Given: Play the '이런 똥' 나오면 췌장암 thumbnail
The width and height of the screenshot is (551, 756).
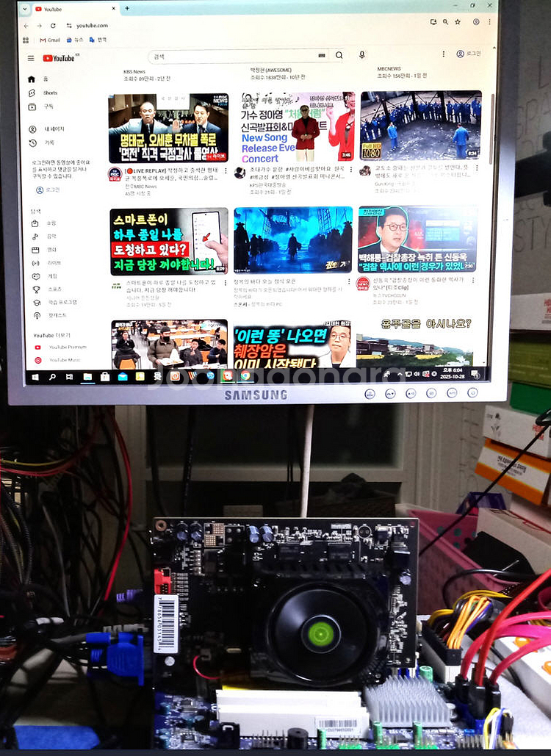Looking at the screenshot, I should (292, 345).
